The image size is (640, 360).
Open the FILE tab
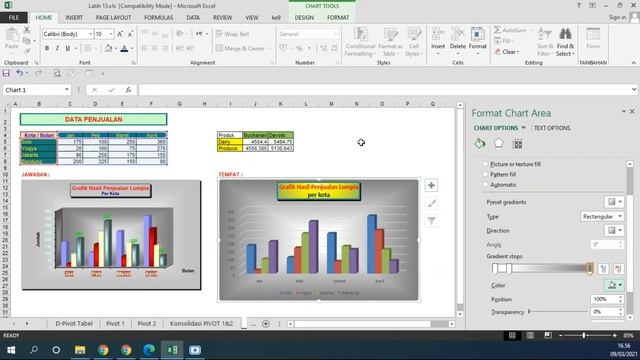[13, 18]
